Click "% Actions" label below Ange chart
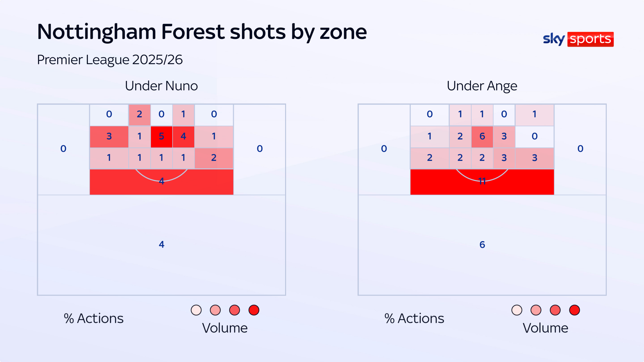 (414, 318)
